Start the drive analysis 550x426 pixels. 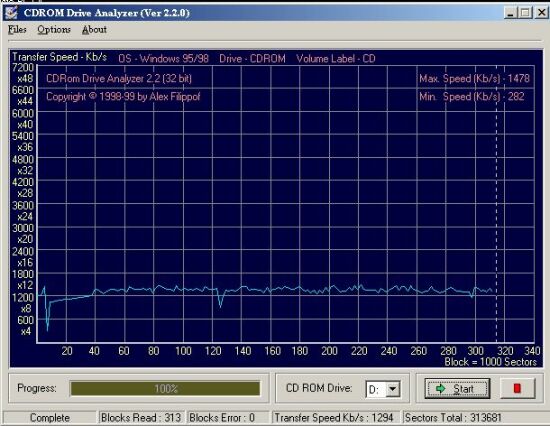pos(457,388)
